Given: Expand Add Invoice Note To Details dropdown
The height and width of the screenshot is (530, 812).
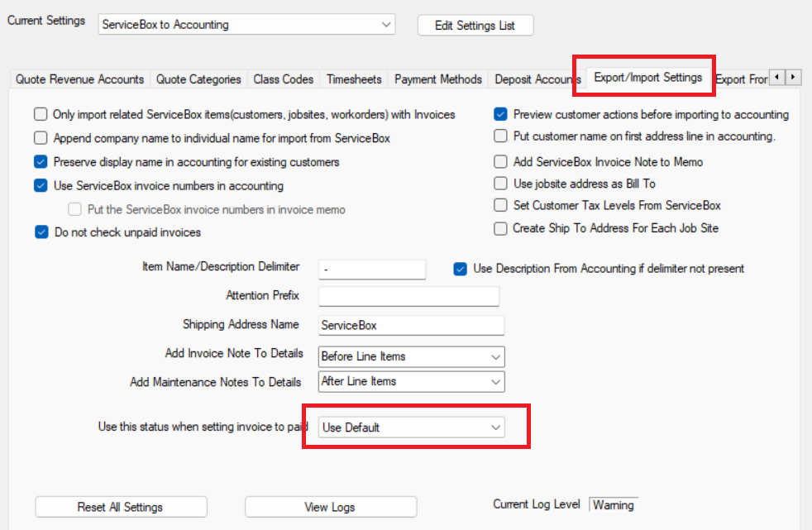Looking at the screenshot, I should pyautogui.click(x=411, y=356).
